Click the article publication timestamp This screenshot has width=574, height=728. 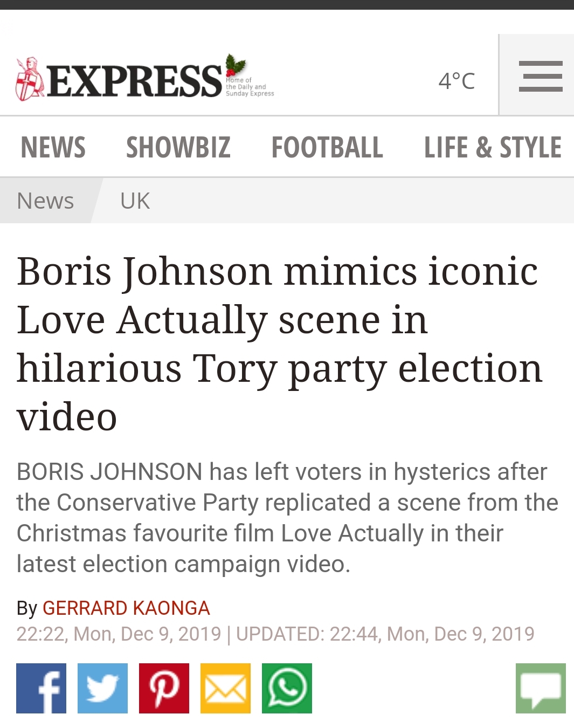(x=119, y=634)
